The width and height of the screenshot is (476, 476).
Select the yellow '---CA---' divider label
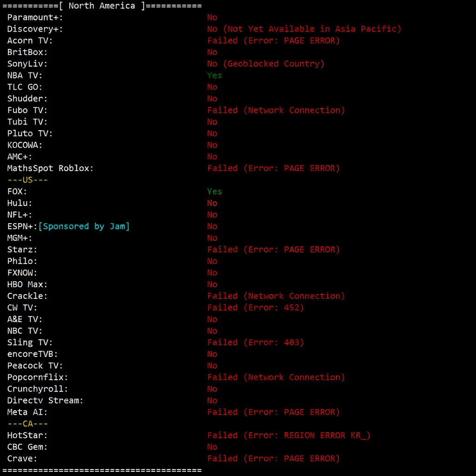(27, 424)
